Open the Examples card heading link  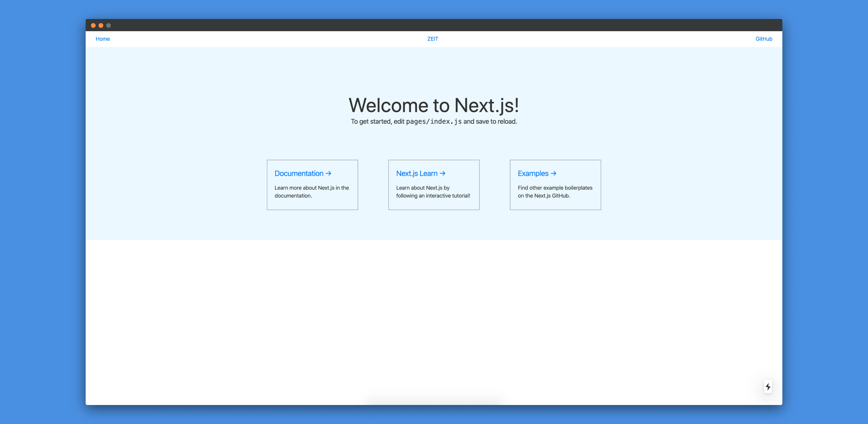537,173
